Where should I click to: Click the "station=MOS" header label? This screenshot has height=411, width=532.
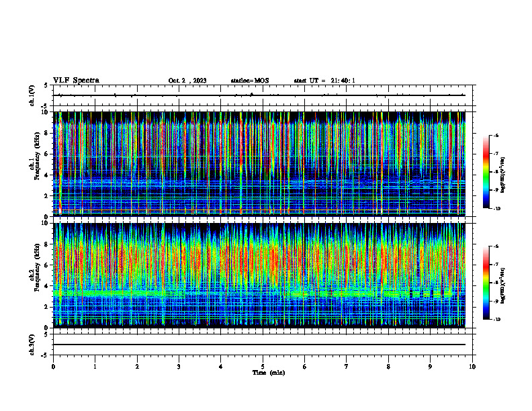(250, 81)
